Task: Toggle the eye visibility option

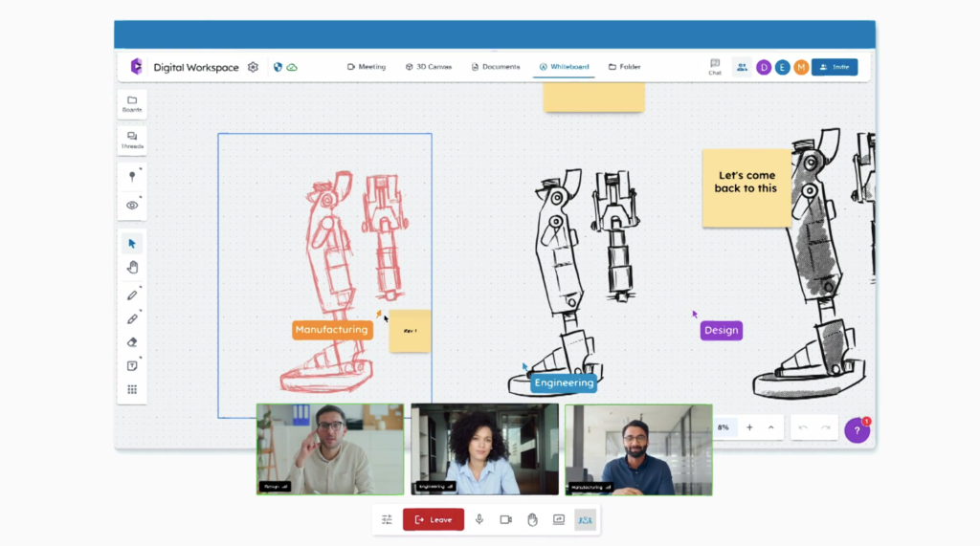Action: [132, 205]
